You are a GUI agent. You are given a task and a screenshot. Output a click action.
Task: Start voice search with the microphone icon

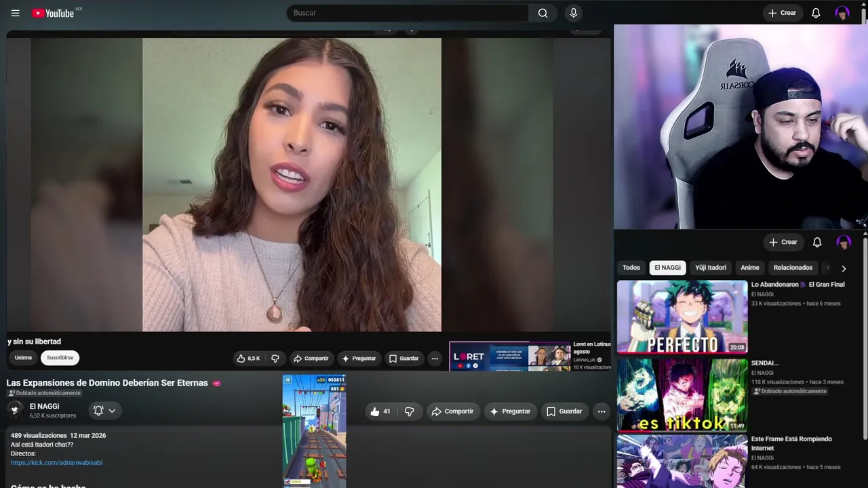574,13
